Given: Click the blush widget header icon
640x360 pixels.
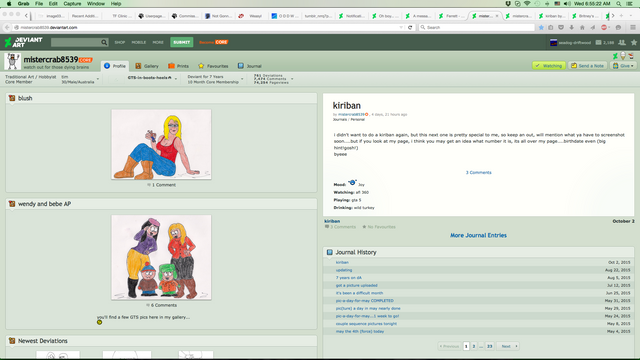Looking at the screenshot, I should (x=12, y=98).
